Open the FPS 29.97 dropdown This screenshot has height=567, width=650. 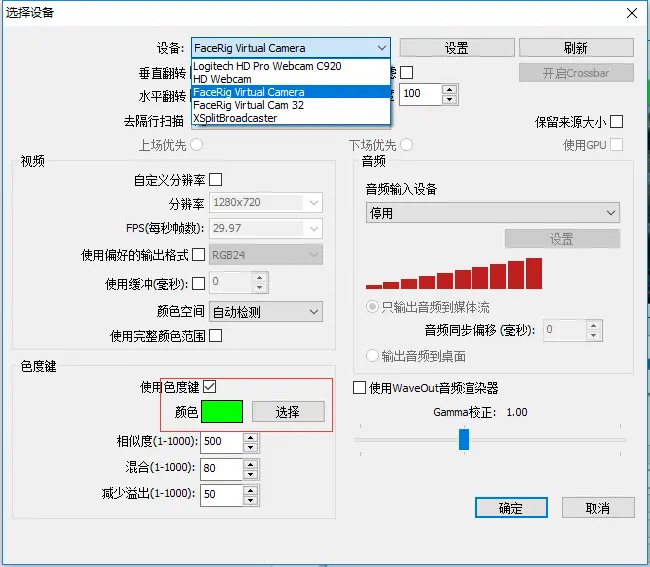click(266, 228)
